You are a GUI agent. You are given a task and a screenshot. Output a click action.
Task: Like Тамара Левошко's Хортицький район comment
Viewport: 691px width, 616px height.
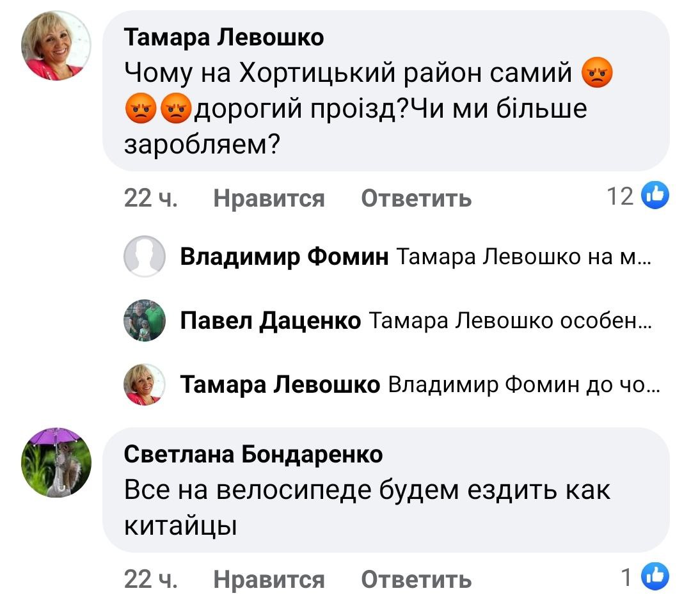click(x=269, y=198)
